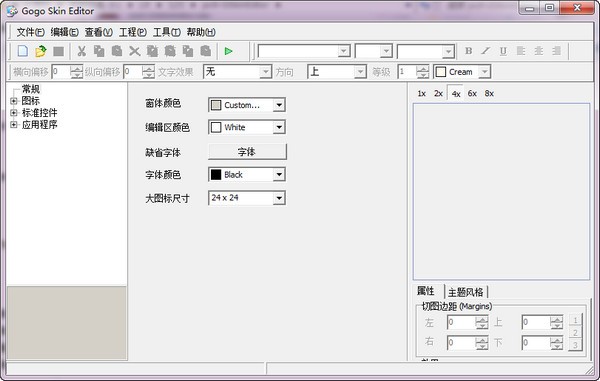Image resolution: width=600 pixels, height=381 pixels.
Task: Open the 帮助(H) menu
Action: pos(201,32)
